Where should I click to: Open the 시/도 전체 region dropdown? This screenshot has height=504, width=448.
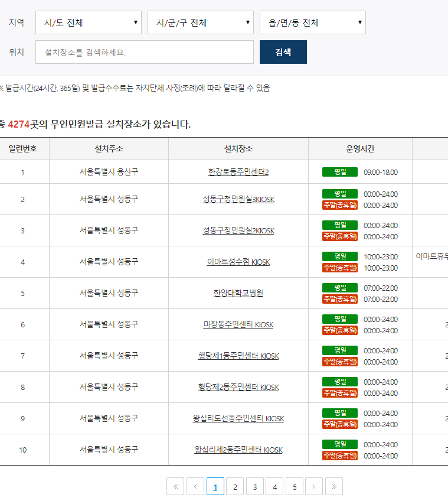pos(89,22)
